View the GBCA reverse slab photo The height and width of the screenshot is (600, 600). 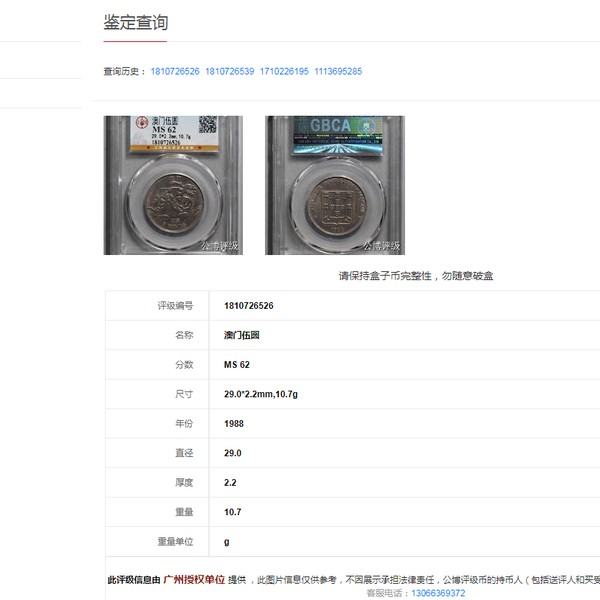pos(335,185)
